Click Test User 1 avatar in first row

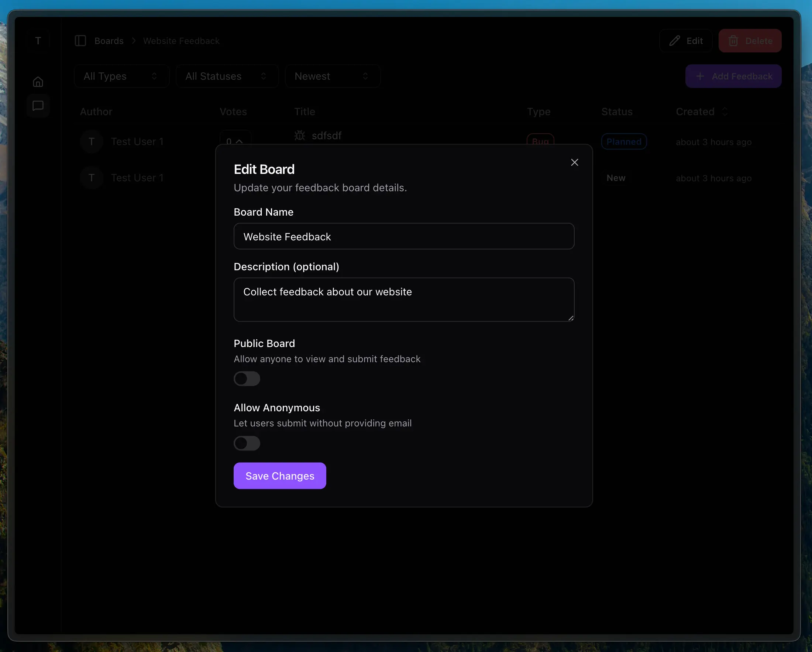[92, 142]
